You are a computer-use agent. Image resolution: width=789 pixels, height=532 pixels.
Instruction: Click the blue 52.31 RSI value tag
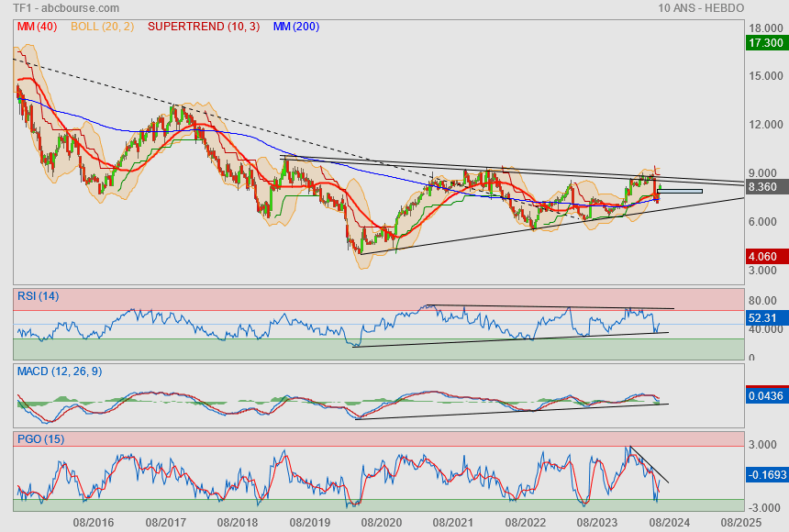pyautogui.click(x=767, y=318)
